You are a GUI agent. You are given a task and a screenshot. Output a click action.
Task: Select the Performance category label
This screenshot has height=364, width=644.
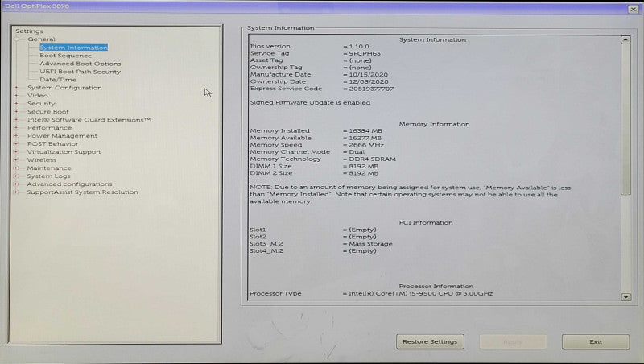pos(49,128)
